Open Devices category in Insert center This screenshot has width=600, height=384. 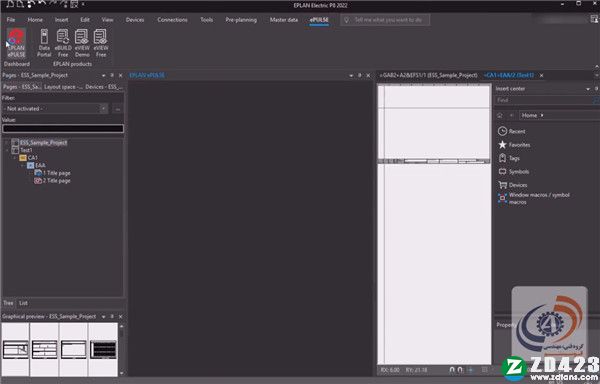pyautogui.click(x=512, y=185)
